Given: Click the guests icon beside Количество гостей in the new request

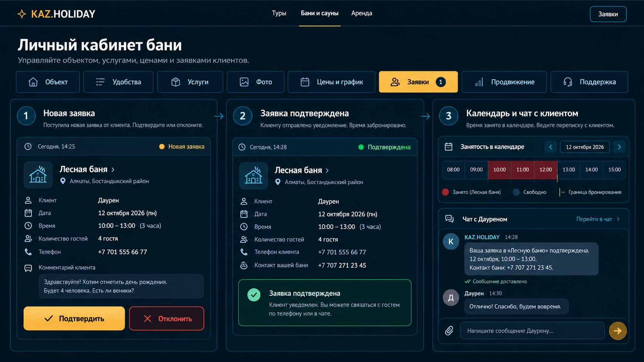Looking at the screenshot, I should click(x=28, y=239).
